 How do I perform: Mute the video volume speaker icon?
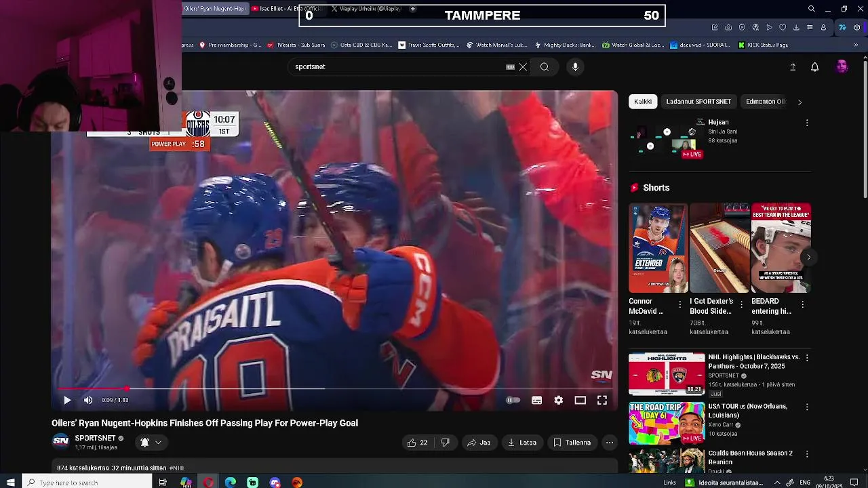(x=88, y=401)
